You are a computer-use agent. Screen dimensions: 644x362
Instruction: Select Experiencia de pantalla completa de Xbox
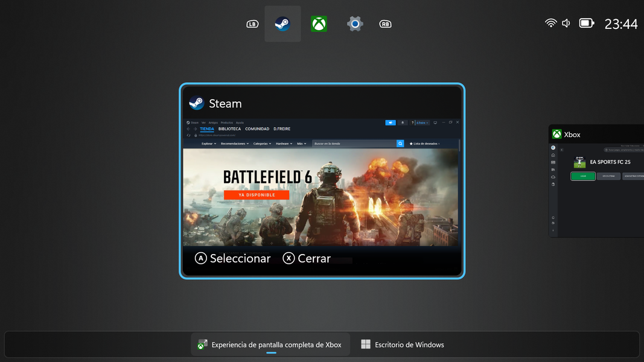tap(269, 345)
